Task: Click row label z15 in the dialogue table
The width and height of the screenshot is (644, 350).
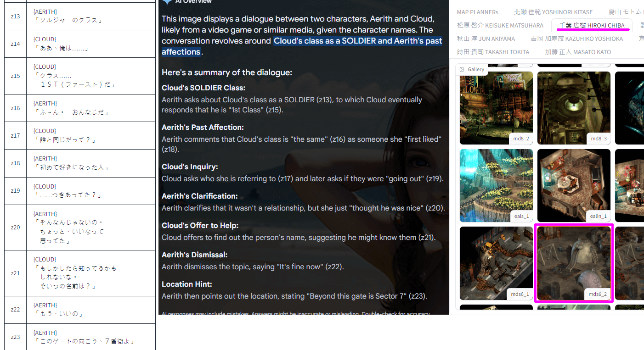Action: [15, 76]
